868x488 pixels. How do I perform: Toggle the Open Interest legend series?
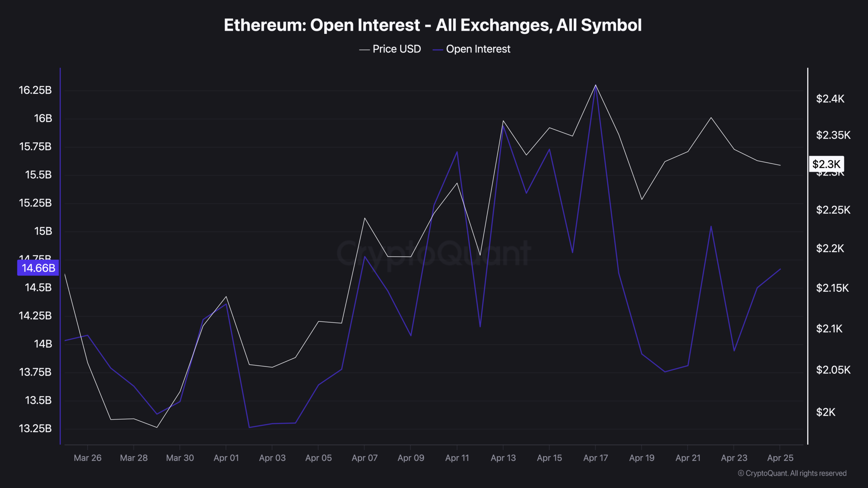[x=478, y=49]
